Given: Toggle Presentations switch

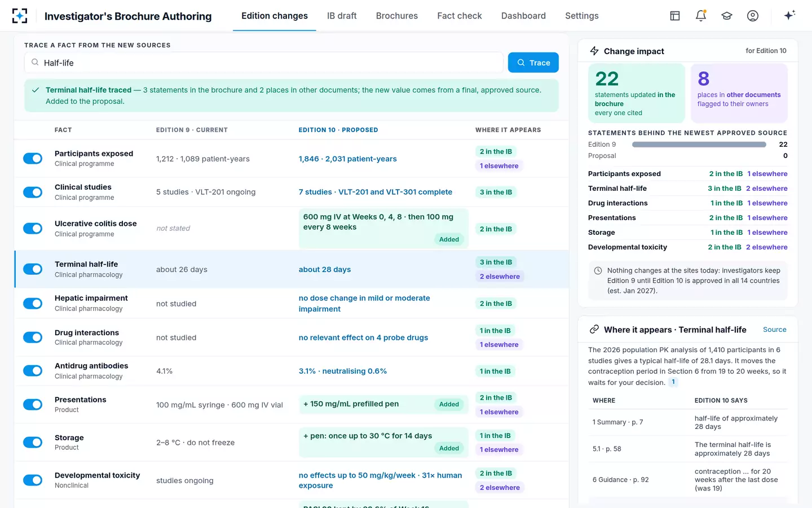Looking at the screenshot, I should 33,405.
